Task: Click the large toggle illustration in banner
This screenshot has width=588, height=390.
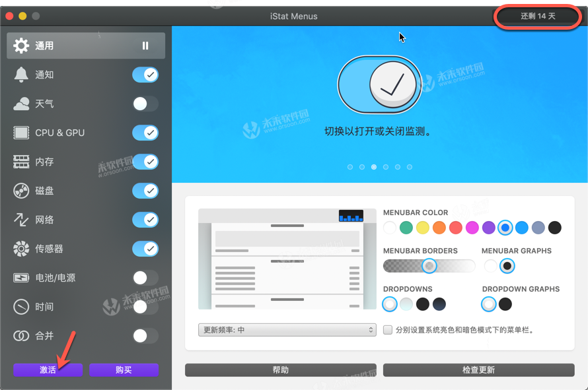Action: (379, 84)
